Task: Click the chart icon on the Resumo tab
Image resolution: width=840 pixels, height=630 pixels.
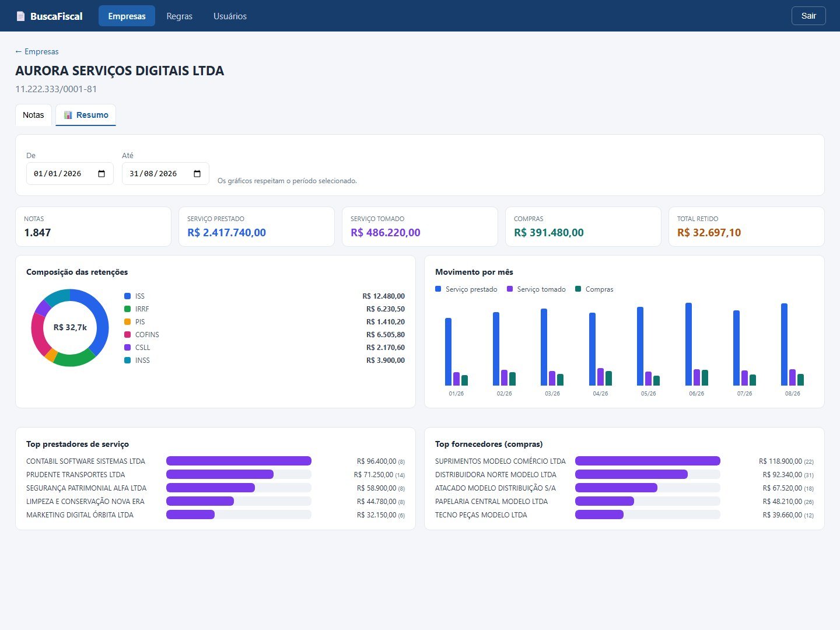Action: (68, 115)
